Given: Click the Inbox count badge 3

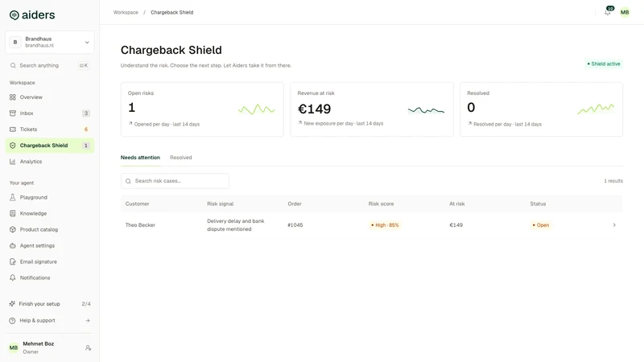Looking at the screenshot, I should coord(86,113).
